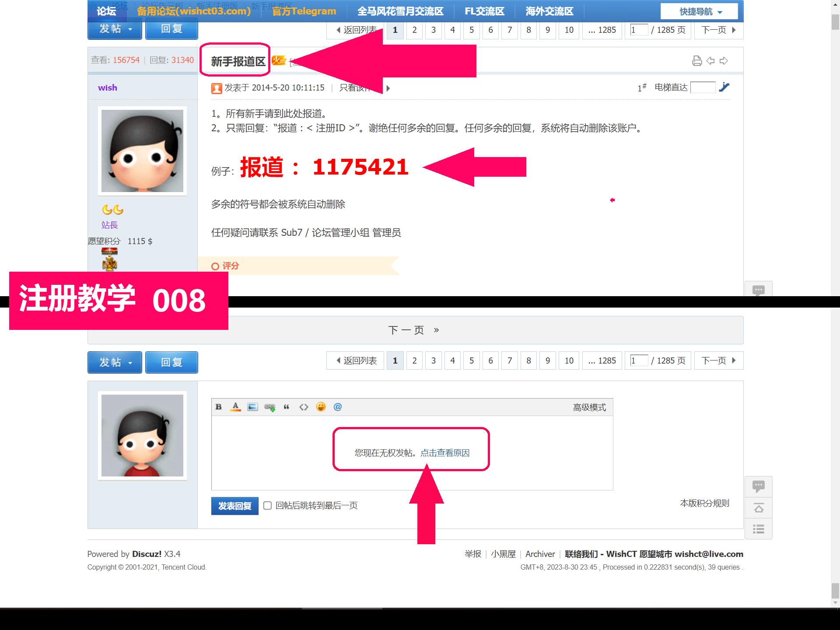Click the bottom 回复 button

pos(171,362)
